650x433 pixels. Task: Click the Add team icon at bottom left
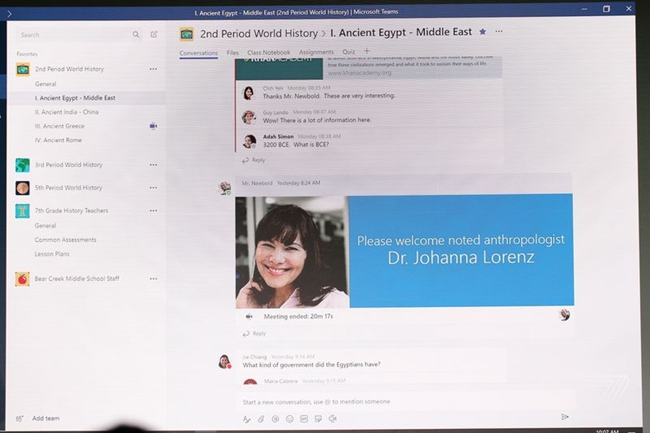(x=19, y=418)
